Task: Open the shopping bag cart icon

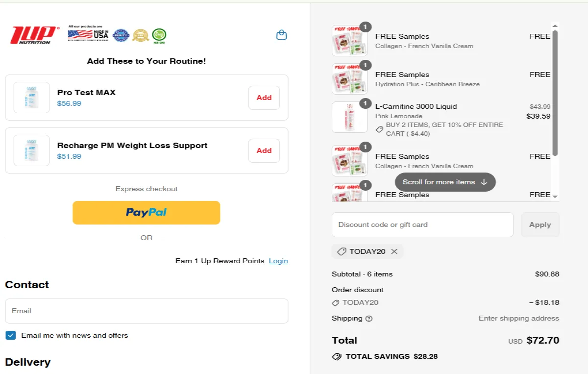Action: point(281,35)
